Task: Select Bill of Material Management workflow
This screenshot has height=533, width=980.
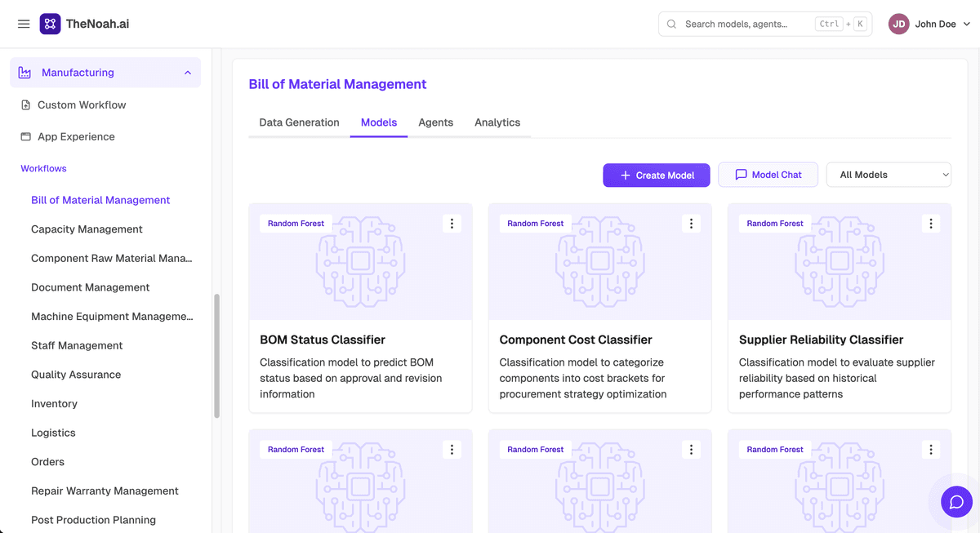Action: coord(100,200)
